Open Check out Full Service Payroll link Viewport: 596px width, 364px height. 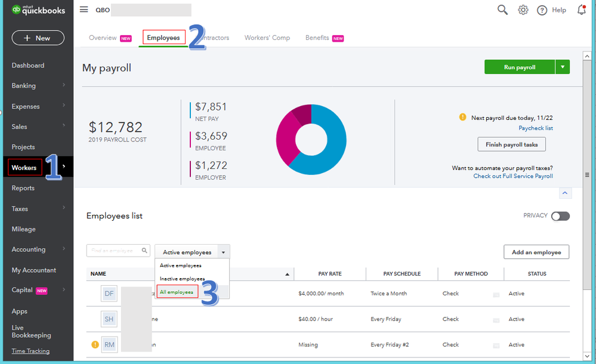pos(513,176)
